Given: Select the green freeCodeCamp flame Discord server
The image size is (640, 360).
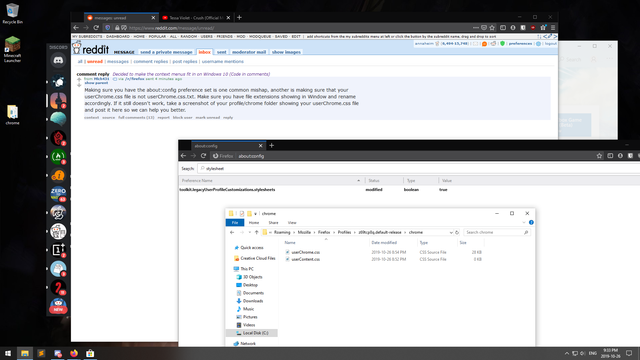Looking at the screenshot, I should (58, 156).
